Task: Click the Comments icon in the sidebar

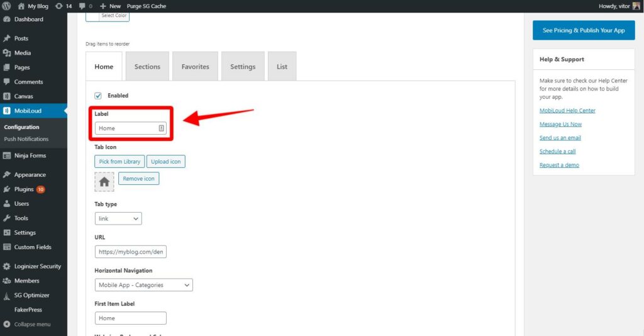Action: (x=6, y=82)
